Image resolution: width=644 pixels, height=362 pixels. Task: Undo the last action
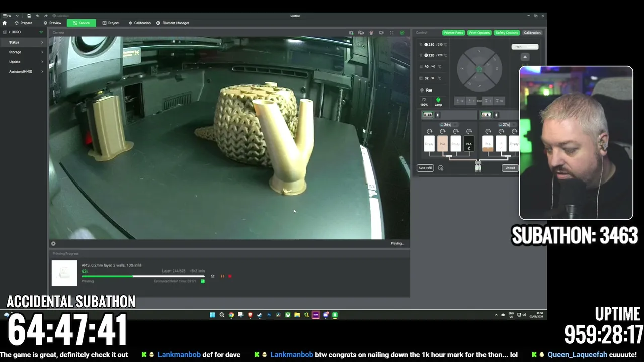38,16
